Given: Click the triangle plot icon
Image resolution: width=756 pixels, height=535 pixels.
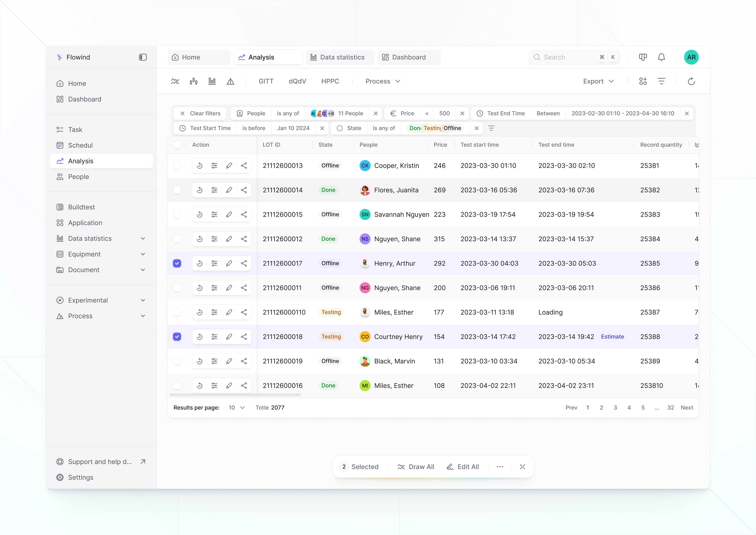Looking at the screenshot, I should point(230,81).
